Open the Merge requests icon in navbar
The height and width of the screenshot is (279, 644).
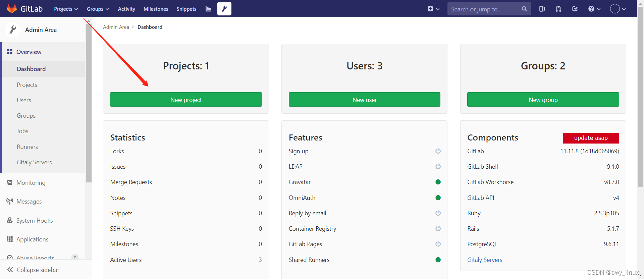click(558, 9)
